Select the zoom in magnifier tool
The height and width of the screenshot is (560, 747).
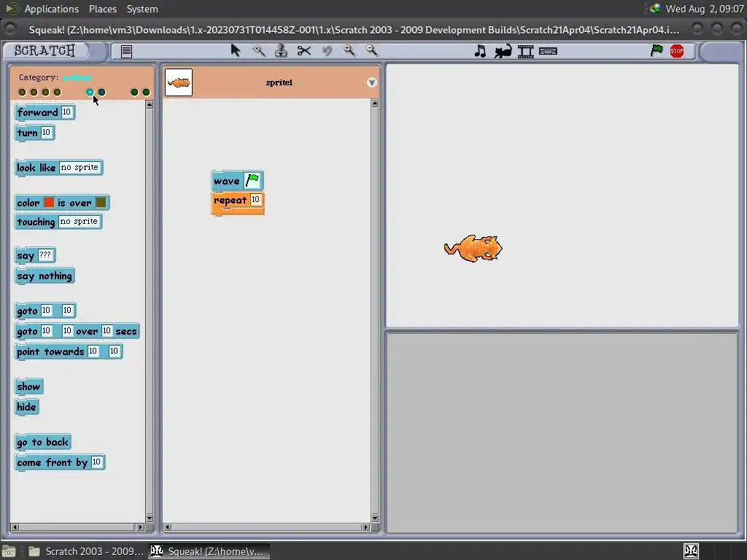[349, 50]
